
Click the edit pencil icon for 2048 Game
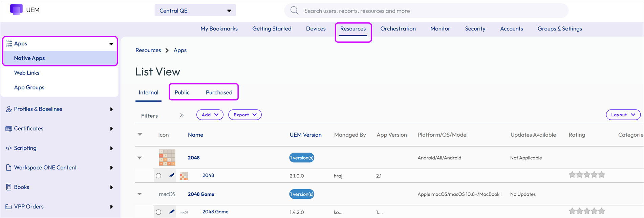[x=172, y=212]
